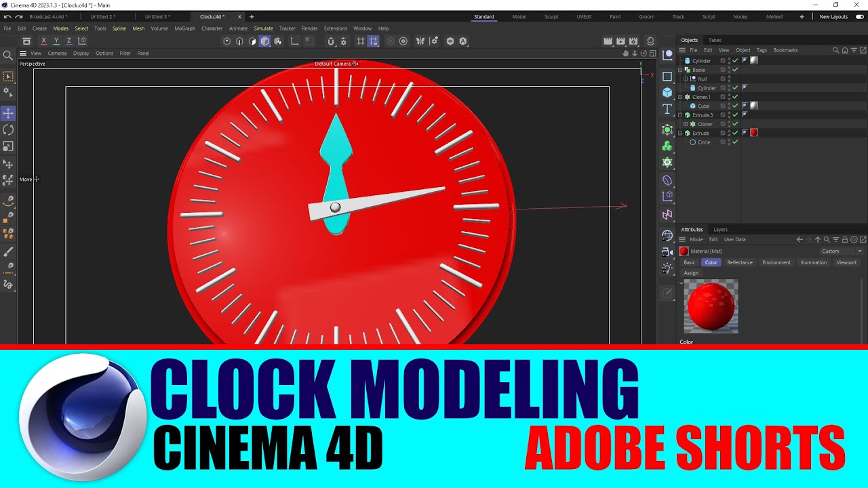Switch to Edges mode icon
This screenshot has width=868, height=488.
tap(239, 41)
